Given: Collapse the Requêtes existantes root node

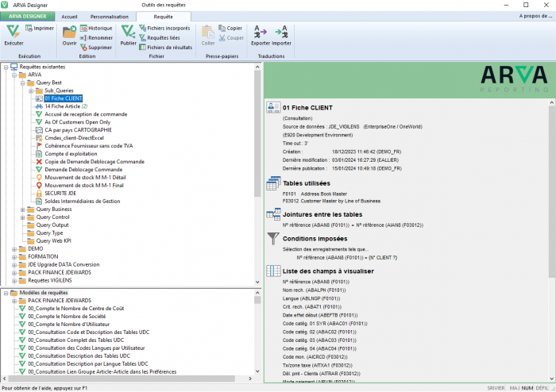Looking at the screenshot, I should [6, 67].
